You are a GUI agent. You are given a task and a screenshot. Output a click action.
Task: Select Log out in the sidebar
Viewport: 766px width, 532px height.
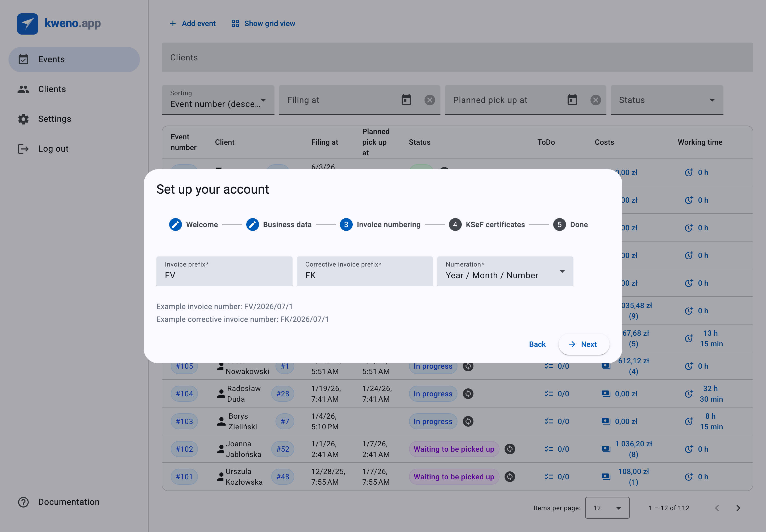point(74,149)
